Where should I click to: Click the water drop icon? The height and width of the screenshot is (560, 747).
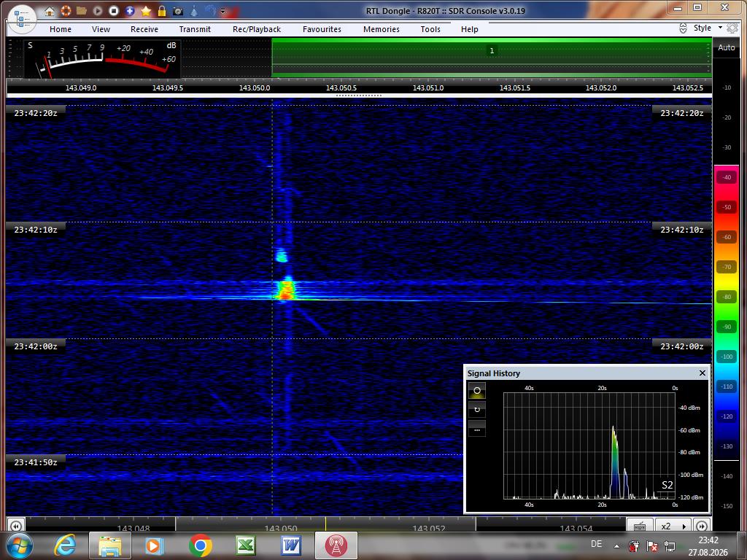pos(194,11)
